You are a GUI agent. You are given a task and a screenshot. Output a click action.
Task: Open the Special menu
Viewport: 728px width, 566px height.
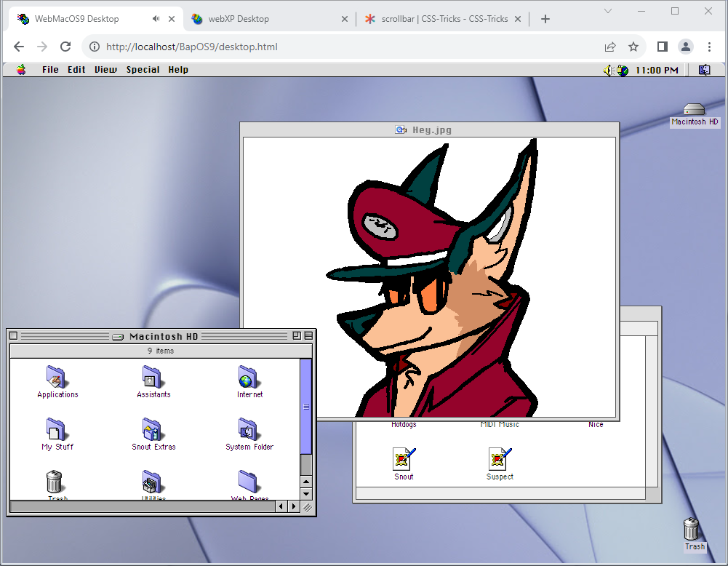[143, 70]
